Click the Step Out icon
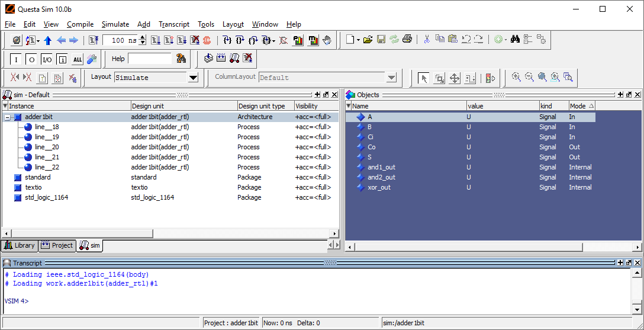Screen dimensions: 644x330 pyautogui.click(x=253, y=40)
